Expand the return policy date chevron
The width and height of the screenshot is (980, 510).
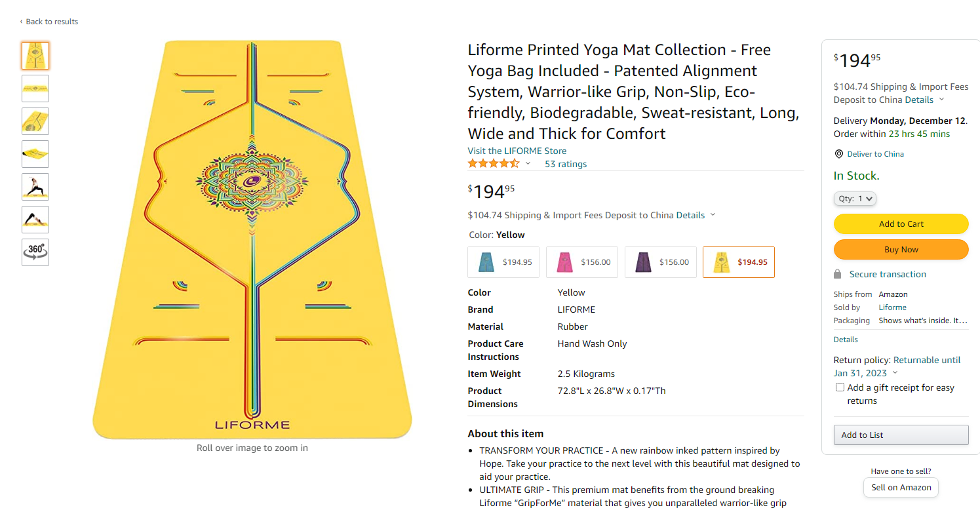click(x=895, y=373)
